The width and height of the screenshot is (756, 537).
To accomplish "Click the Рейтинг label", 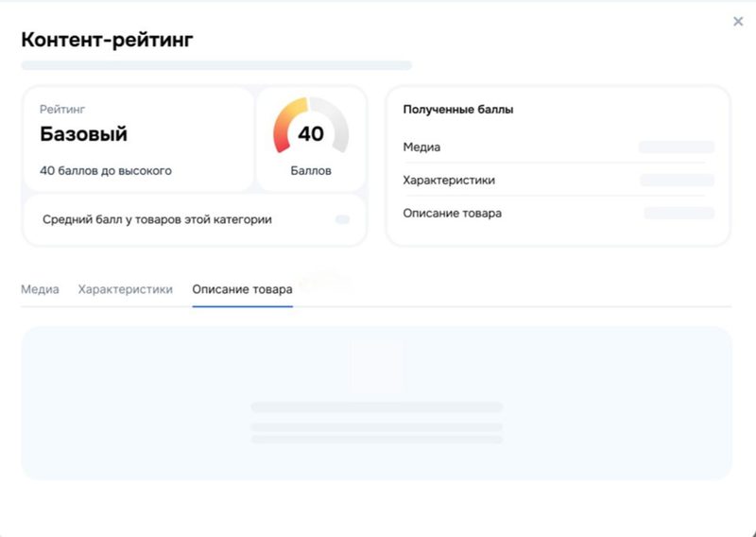I will (62, 110).
